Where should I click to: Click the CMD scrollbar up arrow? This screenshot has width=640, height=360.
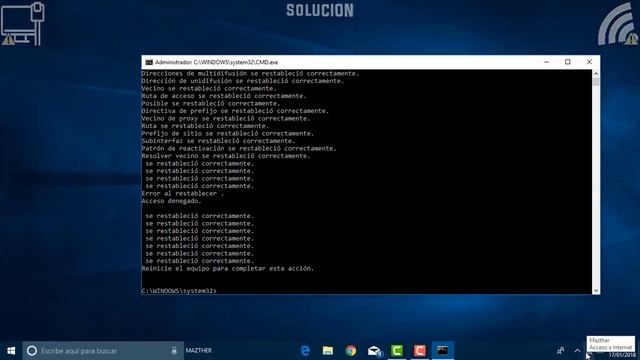[596, 74]
